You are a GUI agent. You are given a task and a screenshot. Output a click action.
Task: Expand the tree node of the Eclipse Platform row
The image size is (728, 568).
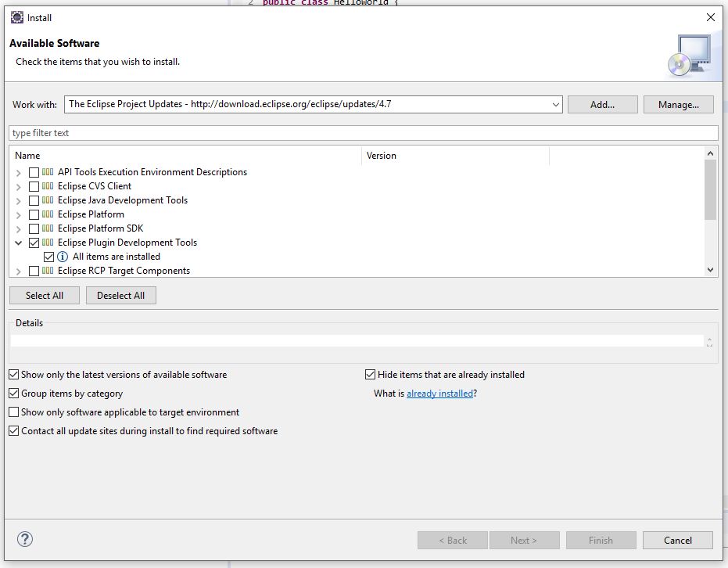pos(19,215)
